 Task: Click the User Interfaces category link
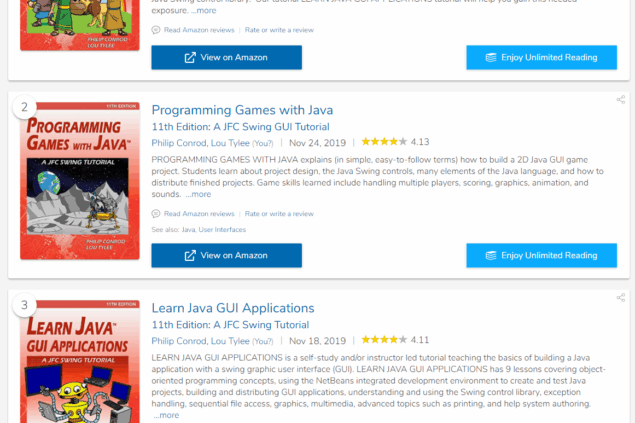point(222,230)
